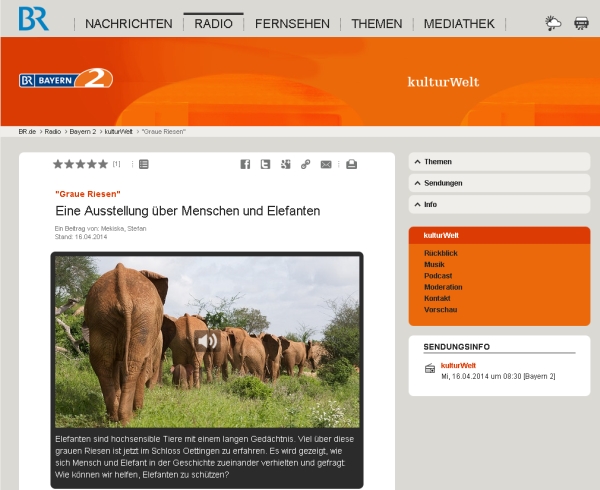
Task: Open the BR logo home link
Action: click(x=34, y=18)
